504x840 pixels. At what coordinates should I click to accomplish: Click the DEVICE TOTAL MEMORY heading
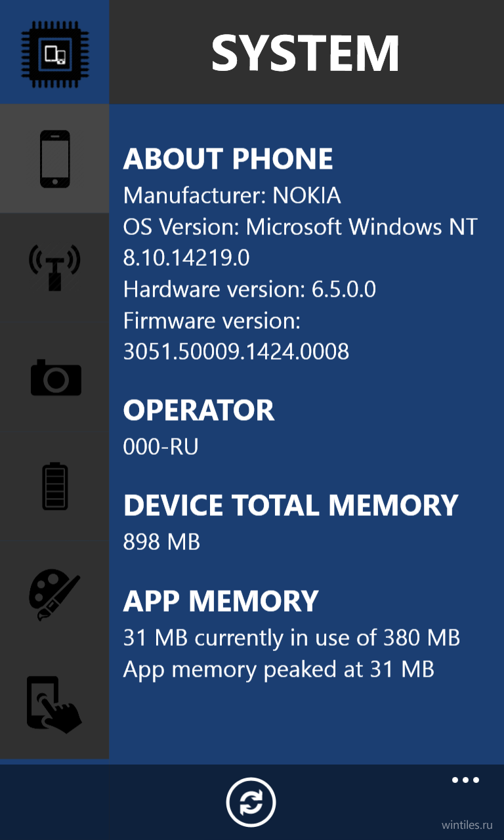coord(291,505)
